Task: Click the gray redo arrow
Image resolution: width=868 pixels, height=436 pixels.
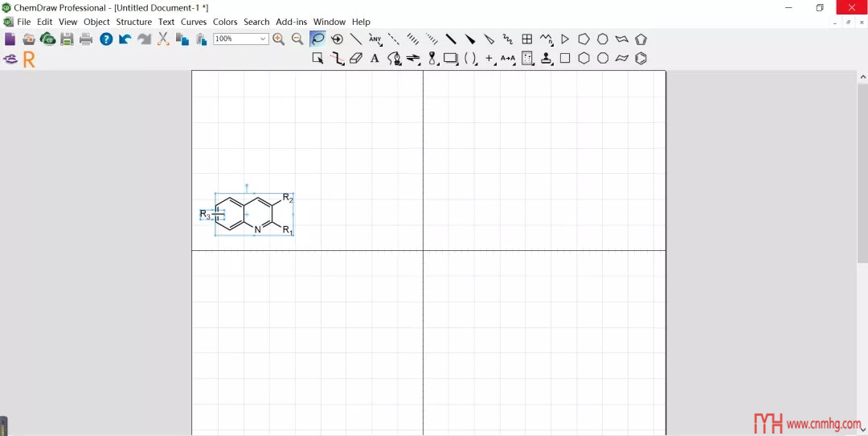Action: tap(144, 39)
